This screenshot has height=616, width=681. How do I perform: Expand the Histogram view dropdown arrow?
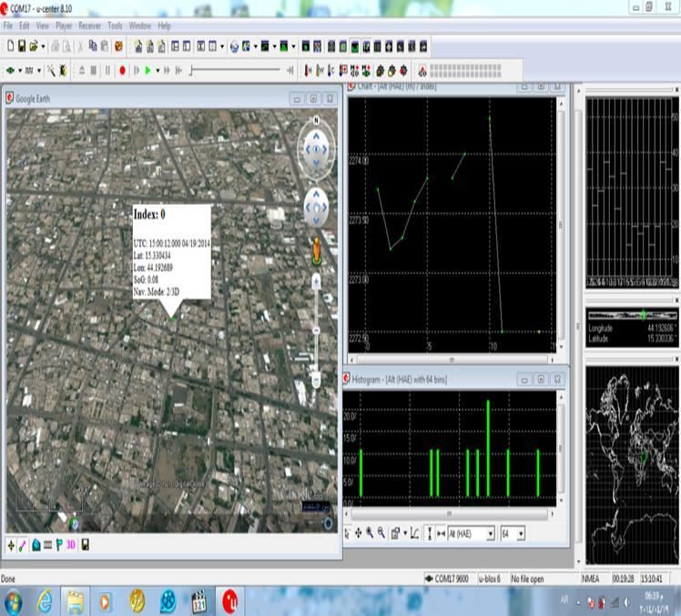tap(293, 46)
